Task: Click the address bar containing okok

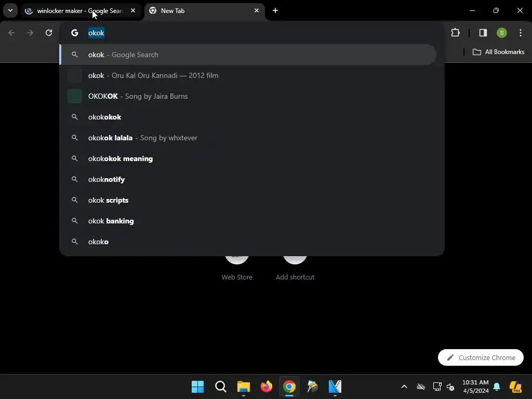Action: tap(252, 33)
